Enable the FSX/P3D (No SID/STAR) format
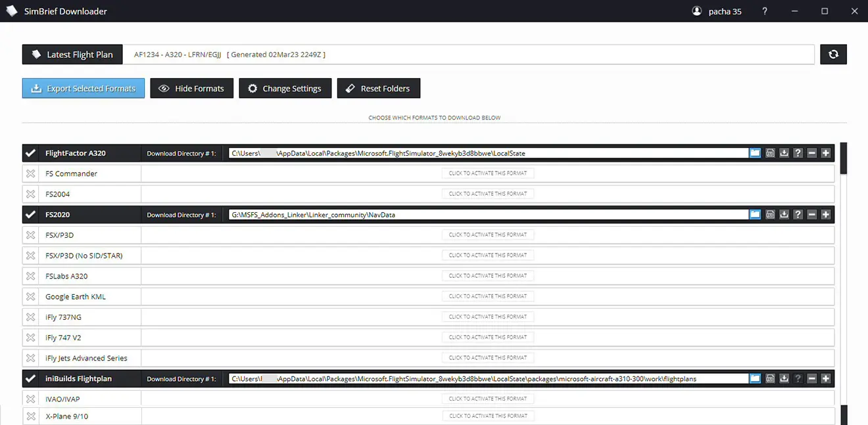Viewport: 868px width, 425px height. (x=30, y=255)
